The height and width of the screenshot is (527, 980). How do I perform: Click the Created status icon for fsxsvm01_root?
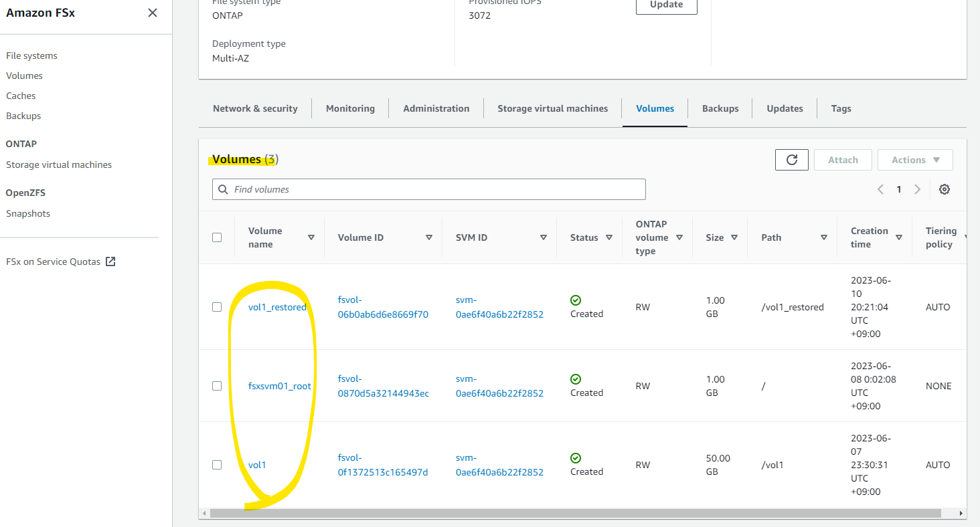(x=576, y=379)
